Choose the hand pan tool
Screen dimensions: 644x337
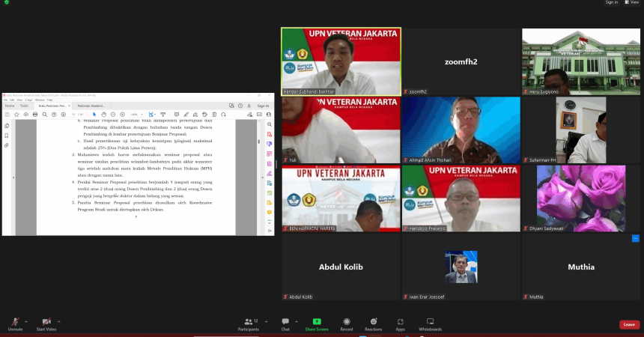(104, 115)
